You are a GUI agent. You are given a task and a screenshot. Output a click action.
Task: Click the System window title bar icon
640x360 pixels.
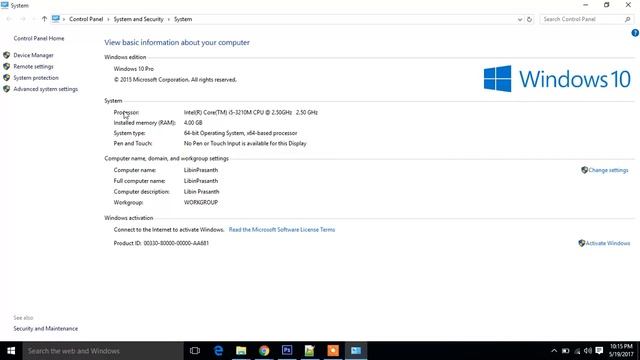pyautogui.click(x=5, y=5)
